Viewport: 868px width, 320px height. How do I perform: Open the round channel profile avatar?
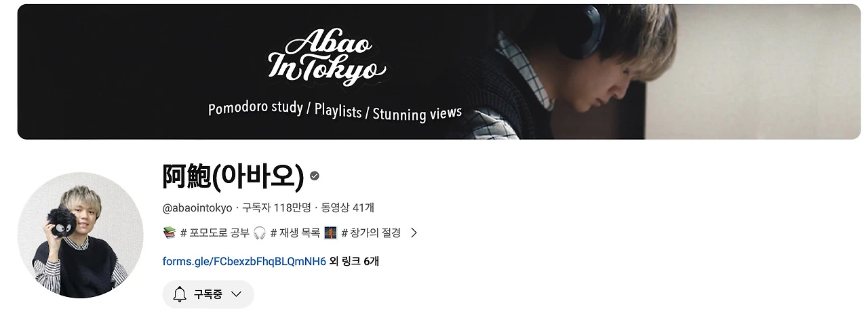[x=81, y=235]
